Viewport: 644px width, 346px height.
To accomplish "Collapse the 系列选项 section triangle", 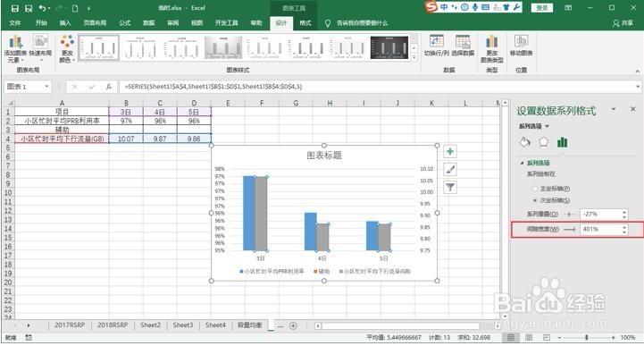I will tap(522, 163).
